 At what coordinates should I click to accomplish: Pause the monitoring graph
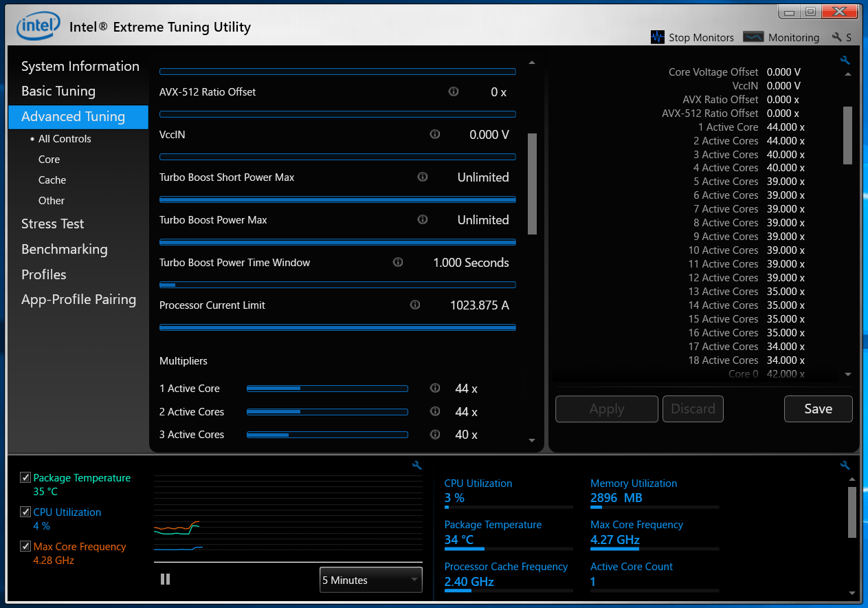[165, 579]
